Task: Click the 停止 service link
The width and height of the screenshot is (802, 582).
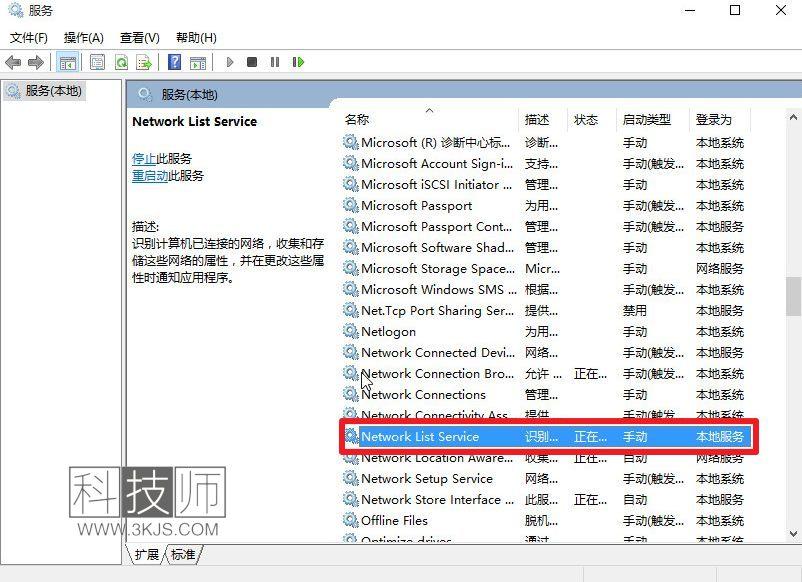Action: pyautogui.click(x=144, y=159)
